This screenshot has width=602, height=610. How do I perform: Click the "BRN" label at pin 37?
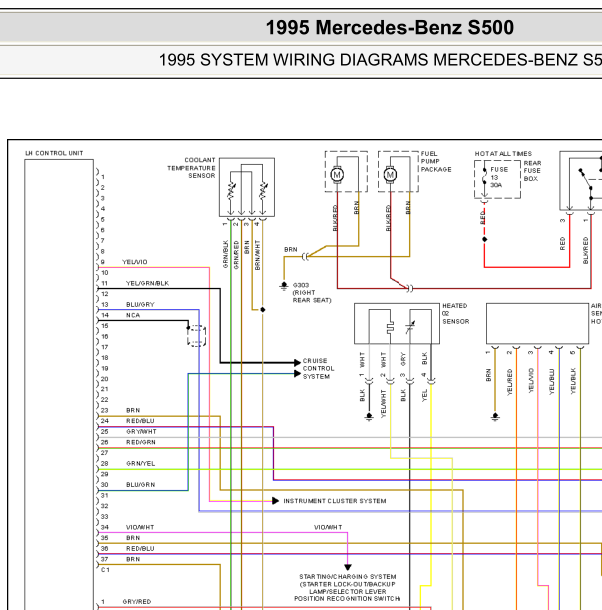[x=133, y=559]
